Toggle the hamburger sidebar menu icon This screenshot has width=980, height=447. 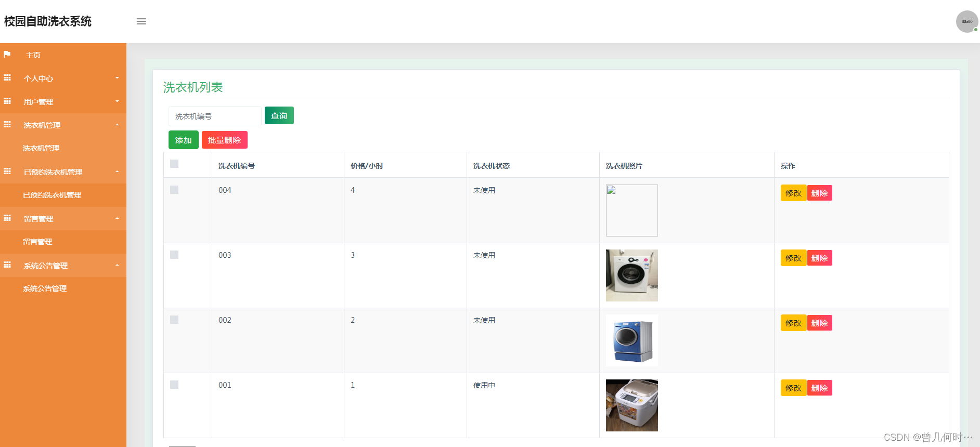click(x=141, y=21)
